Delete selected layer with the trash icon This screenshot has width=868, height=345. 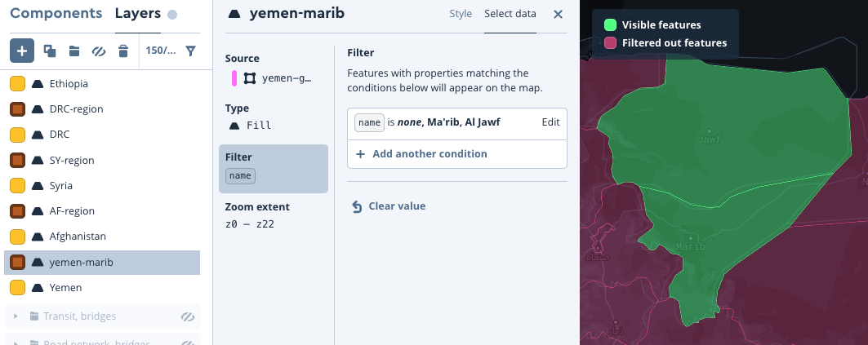point(123,51)
